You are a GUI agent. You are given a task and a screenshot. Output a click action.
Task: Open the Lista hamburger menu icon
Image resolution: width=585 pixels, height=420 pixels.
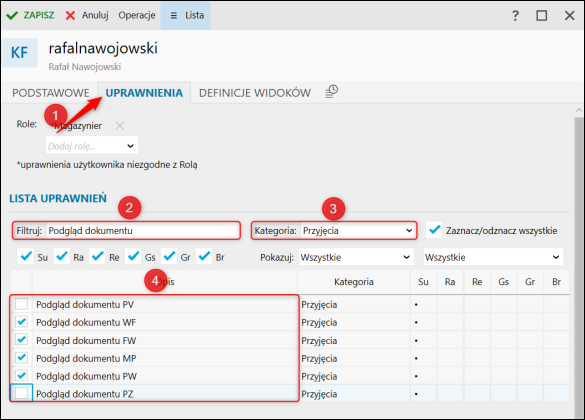pos(173,15)
